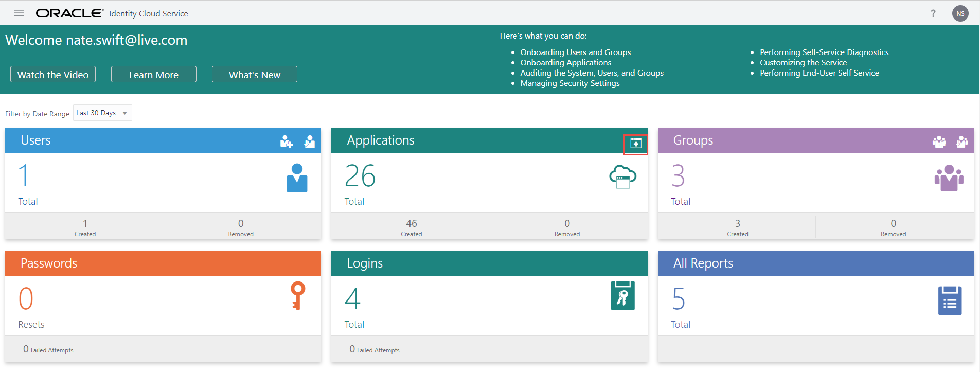This screenshot has height=372, width=980.
Task: Click the help question mark icon
Action: [x=933, y=13]
